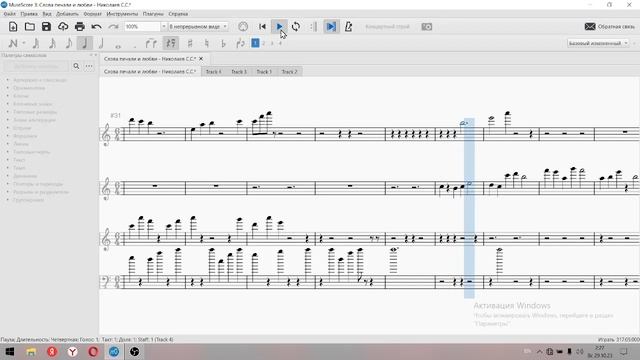Screen dimensions: 640x360
Task: Create a new score with the New icon
Action: [13, 27]
